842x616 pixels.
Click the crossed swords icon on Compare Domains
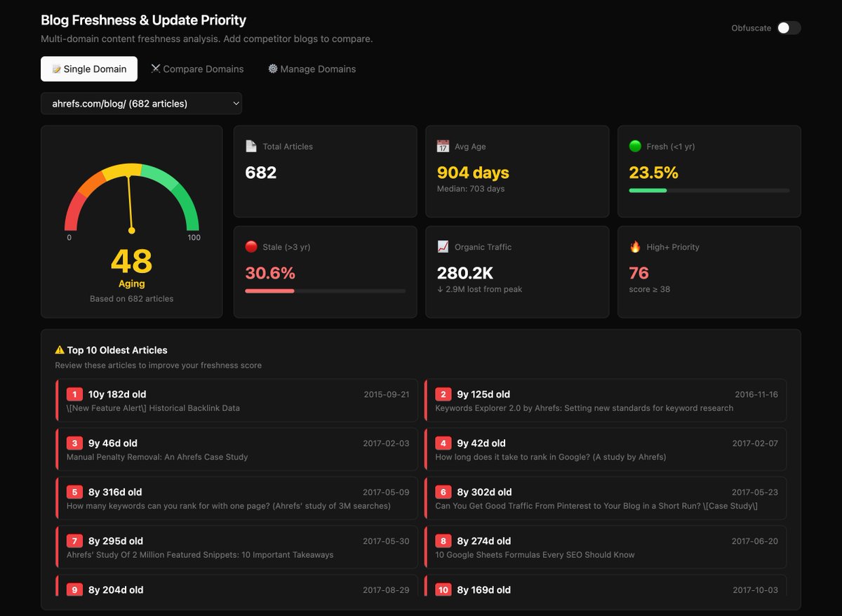[x=156, y=69]
